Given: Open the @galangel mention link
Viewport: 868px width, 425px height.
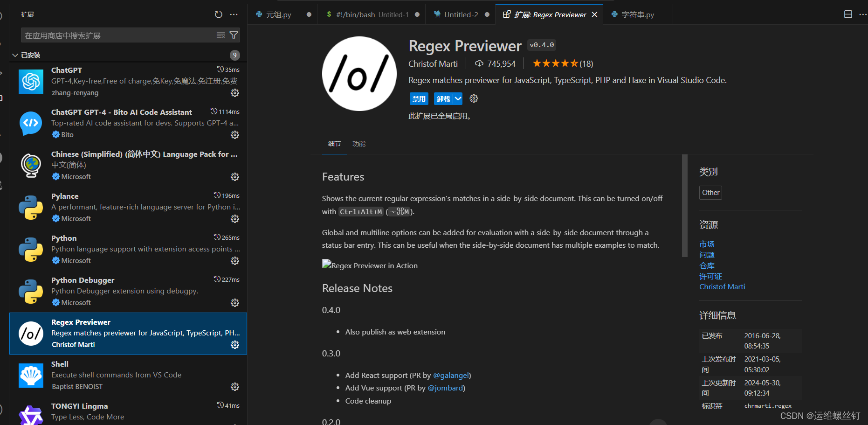Looking at the screenshot, I should click(x=451, y=375).
